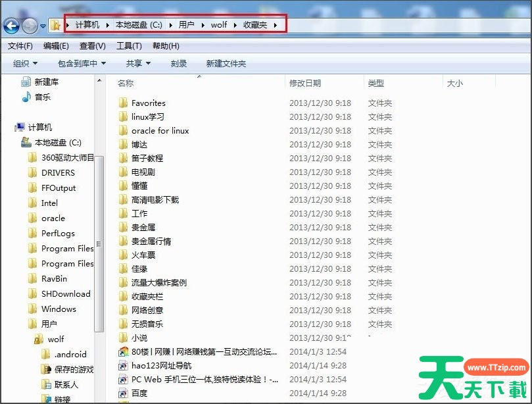Viewport: 532px width, 404px height.
Task: Click the oracle for linux folder icon
Action: (x=123, y=131)
